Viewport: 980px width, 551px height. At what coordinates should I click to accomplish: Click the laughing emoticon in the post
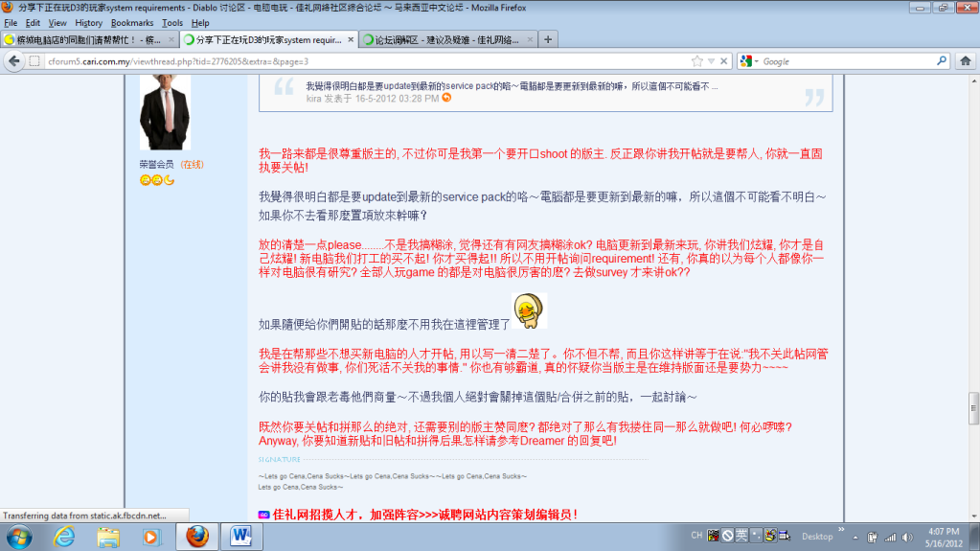pyautogui.click(x=529, y=310)
